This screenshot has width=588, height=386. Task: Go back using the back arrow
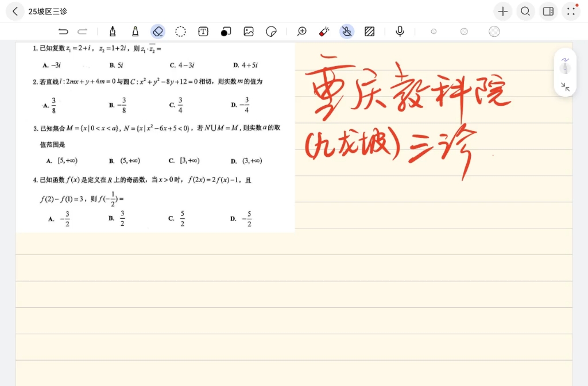(15, 11)
